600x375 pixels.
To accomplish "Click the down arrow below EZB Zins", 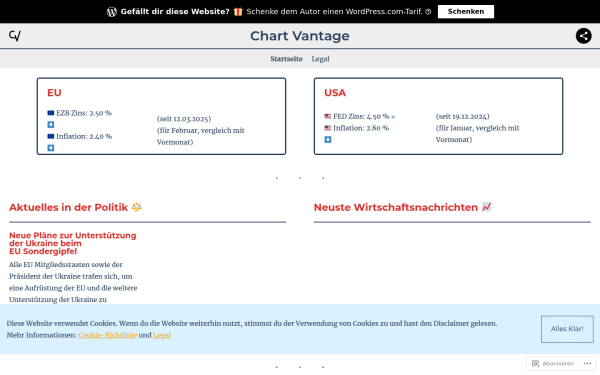I will (x=51, y=125).
